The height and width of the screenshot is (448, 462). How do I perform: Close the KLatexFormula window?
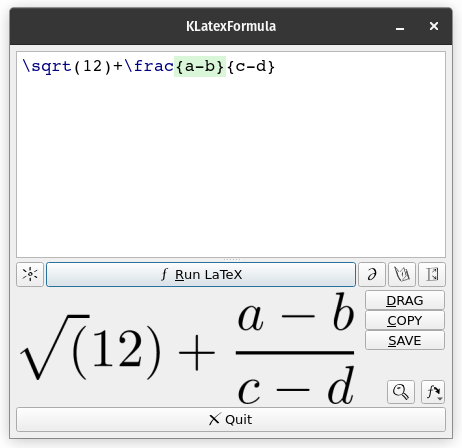(434, 26)
